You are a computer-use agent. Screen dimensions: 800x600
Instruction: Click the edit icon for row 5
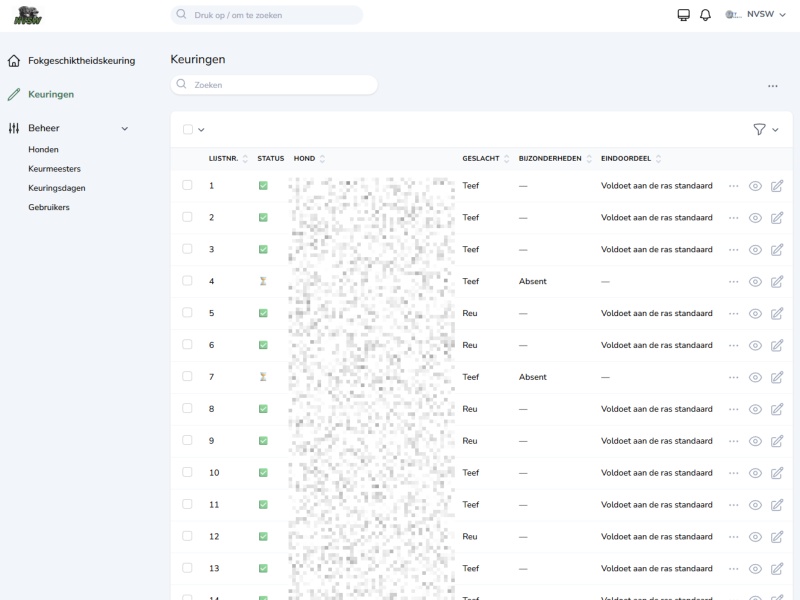pos(776,313)
